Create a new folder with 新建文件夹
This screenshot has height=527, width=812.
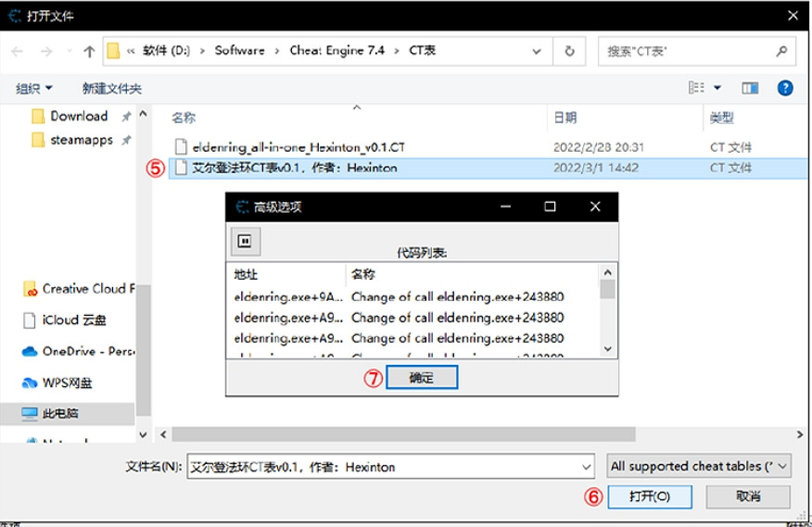coord(112,89)
